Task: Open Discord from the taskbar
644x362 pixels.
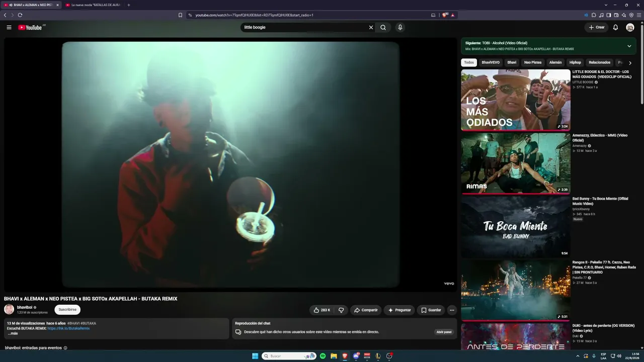Action: click(356, 356)
